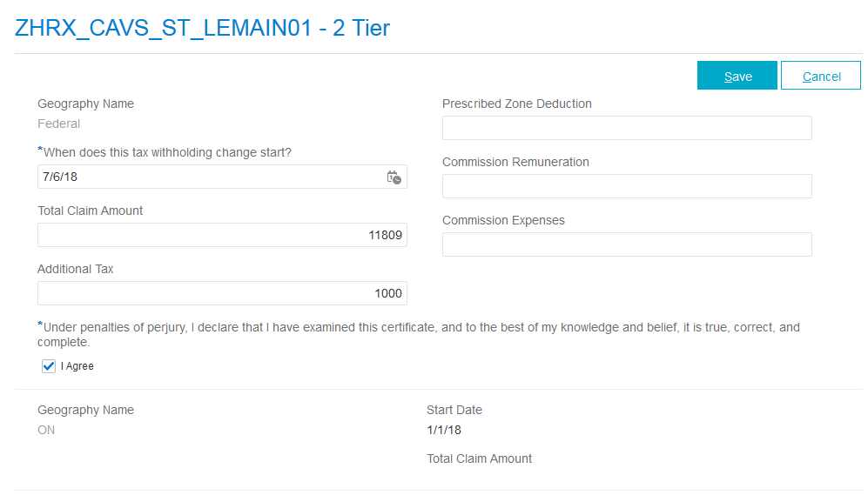This screenshot has height=495, width=868.
Task: Focus the withholding change start date field
Action: click(209, 177)
